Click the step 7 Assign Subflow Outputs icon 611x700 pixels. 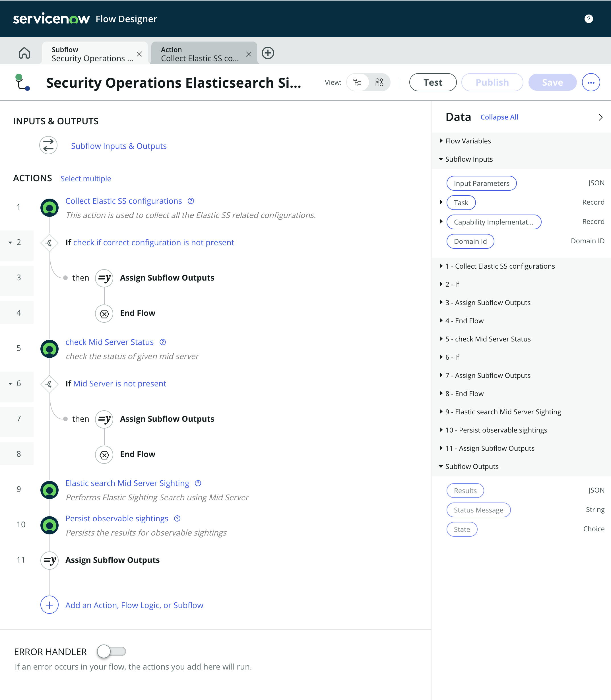pyautogui.click(x=104, y=419)
